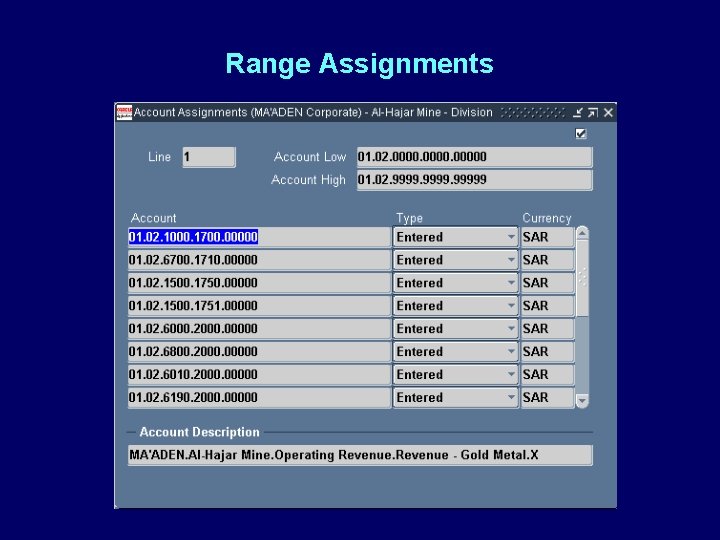The width and height of the screenshot is (720, 540).
Task: Click SAR currency for account 01.02.6010.2000.00000
Action: pyautogui.click(x=547, y=375)
